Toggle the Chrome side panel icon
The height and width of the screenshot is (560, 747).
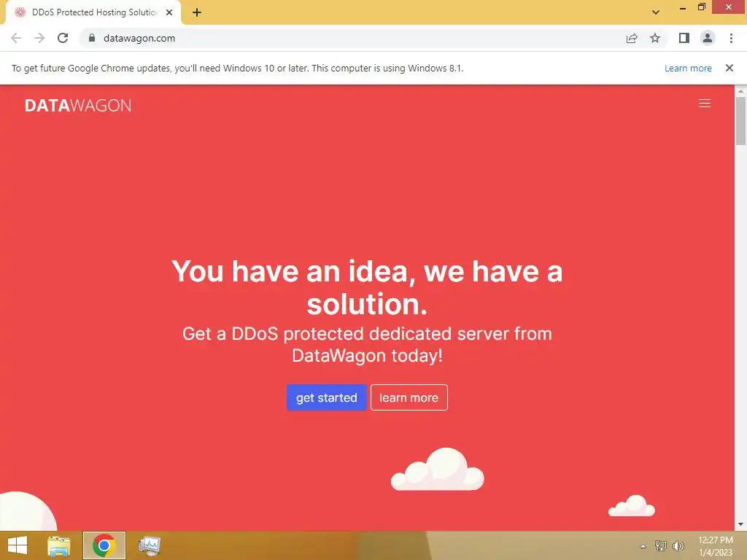684,38
